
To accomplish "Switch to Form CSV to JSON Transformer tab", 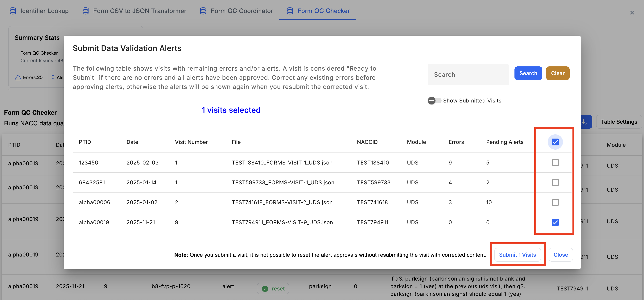I will pos(134,11).
